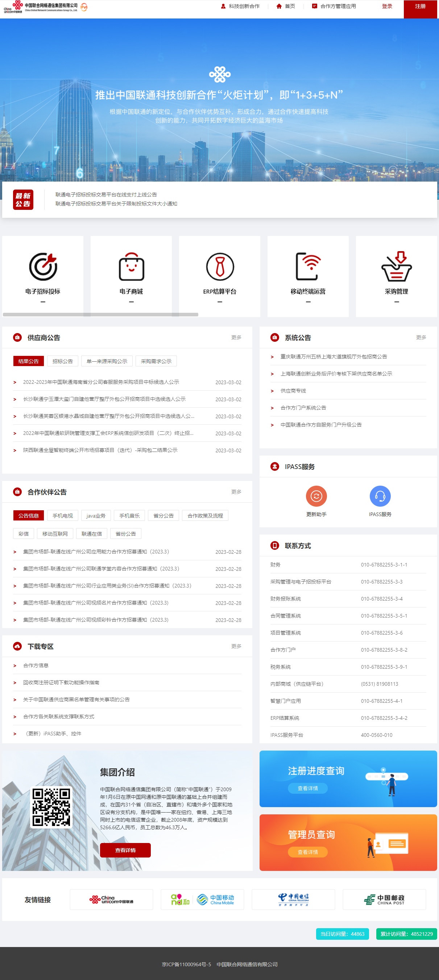Screen dimensions: 439x980
Task: Click 查看详情 under 集团介绍
Action: coord(125,850)
